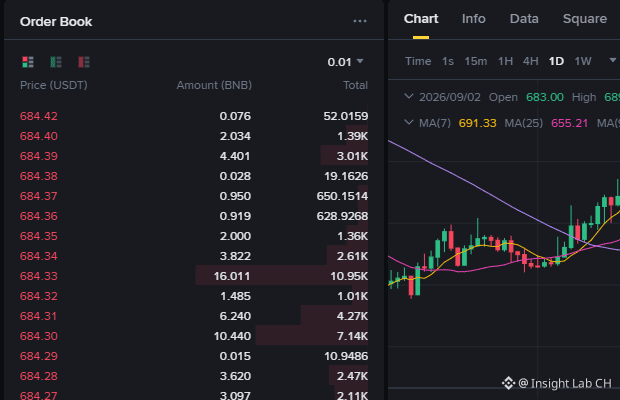Collapse the MA(7) indicator legend row
This screenshot has width=620, height=400.
click(409, 123)
